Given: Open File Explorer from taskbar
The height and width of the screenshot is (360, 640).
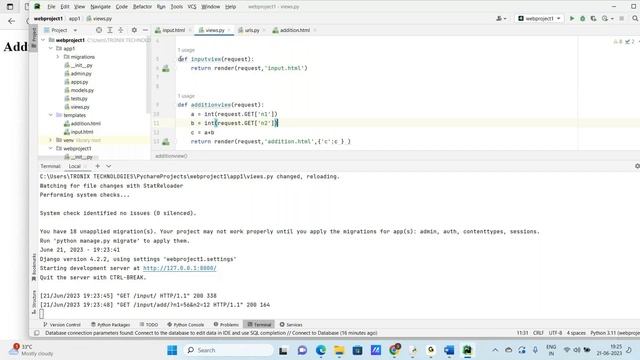Looking at the screenshot, I should pos(339,350).
